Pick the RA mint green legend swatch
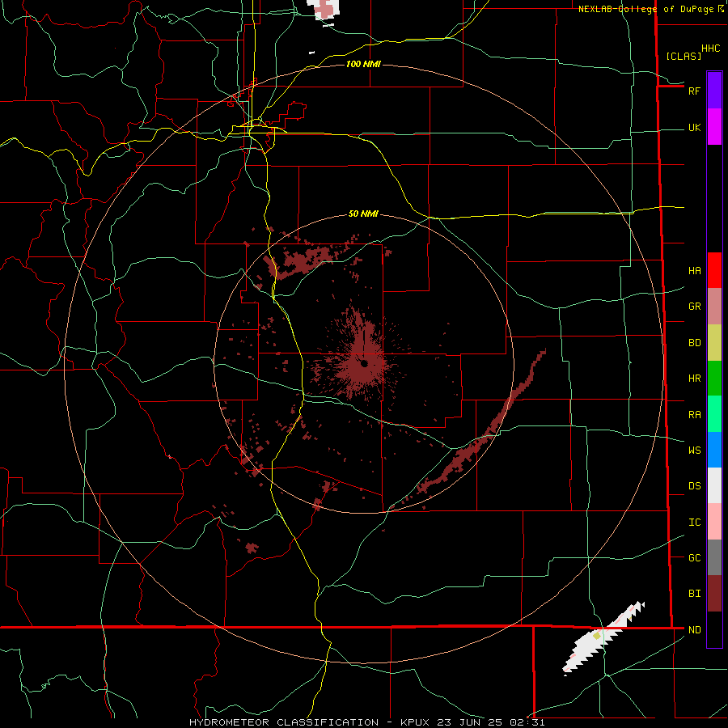Image resolution: width=728 pixels, height=728 pixels. point(714,414)
